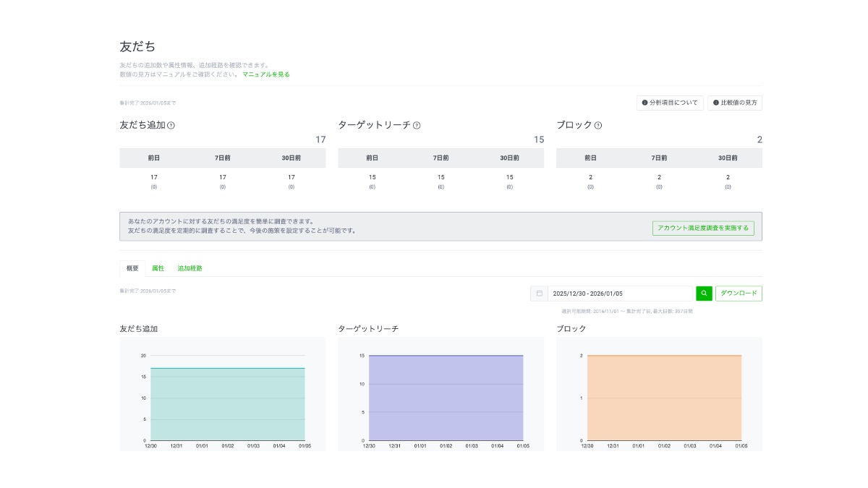
Task: Click 前日 header in ターゲットリーチ table
Action: point(372,158)
